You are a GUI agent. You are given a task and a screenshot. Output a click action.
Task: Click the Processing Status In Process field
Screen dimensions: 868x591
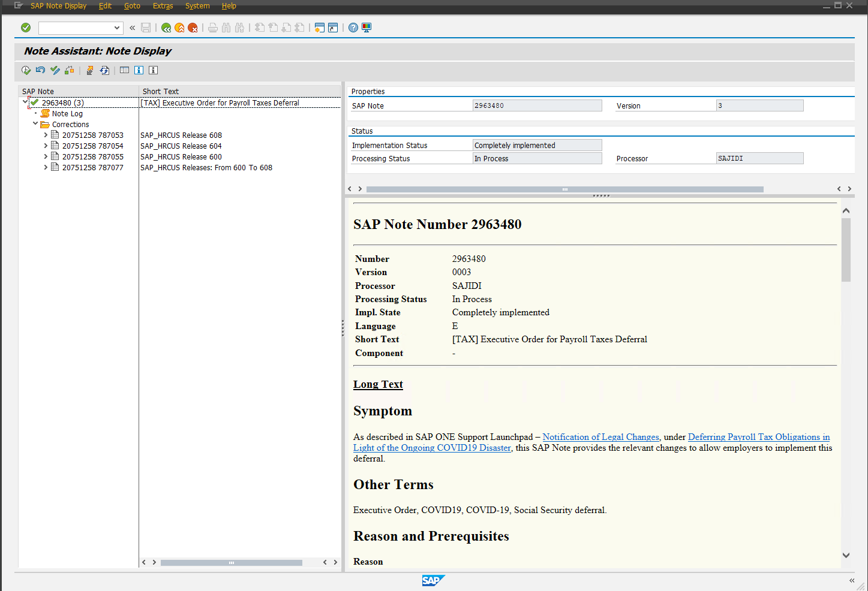537,158
